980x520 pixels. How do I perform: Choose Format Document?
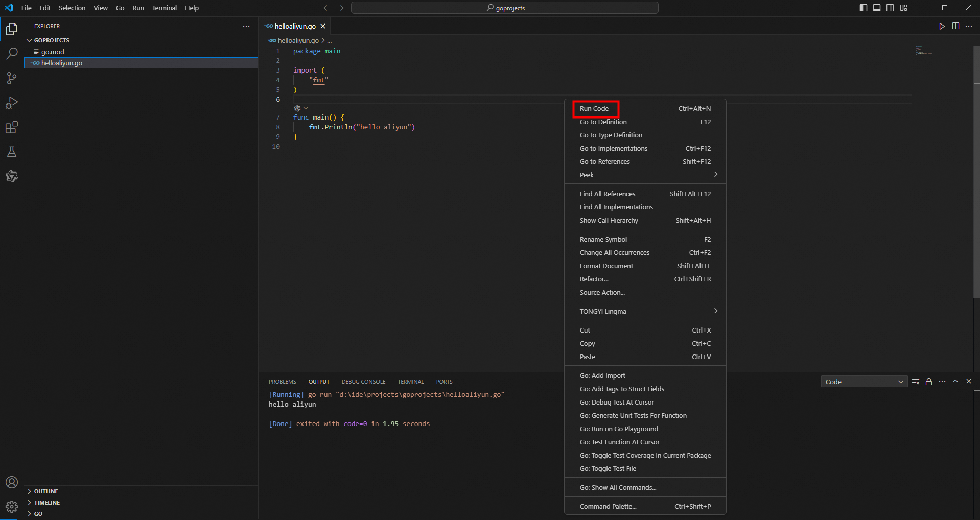(645, 266)
